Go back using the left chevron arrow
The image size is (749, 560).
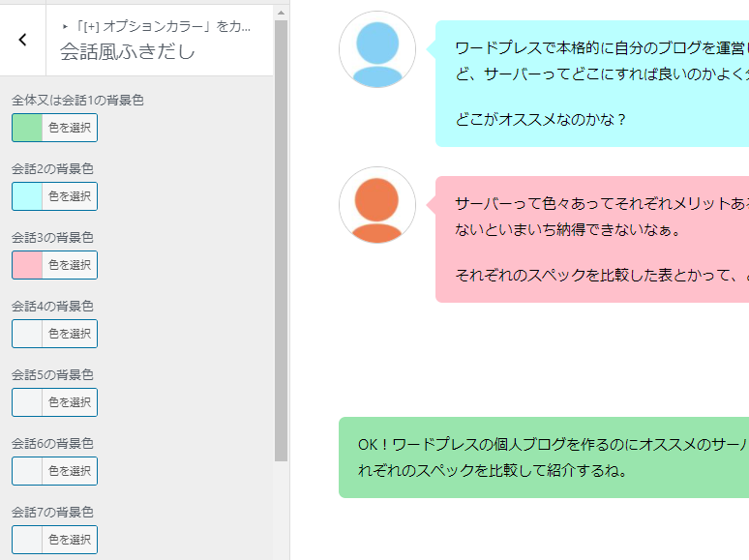click(x=22, y=40)
